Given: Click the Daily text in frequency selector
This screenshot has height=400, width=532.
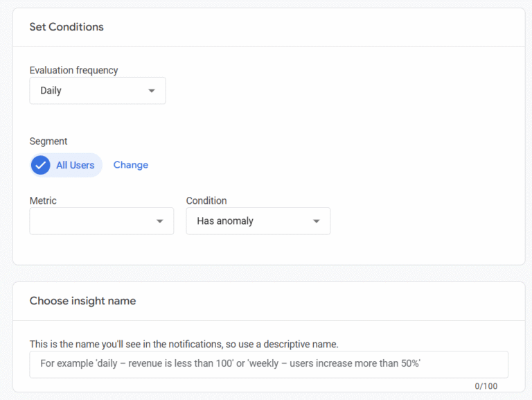Looking at the screenshot, I should tap(51, 91).
